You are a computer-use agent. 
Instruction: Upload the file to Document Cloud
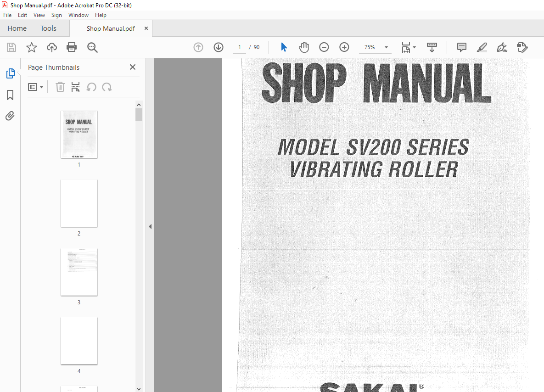[x=52, y=47]
